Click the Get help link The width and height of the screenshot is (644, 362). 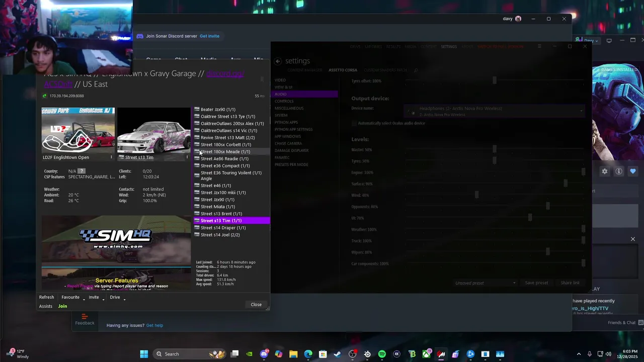click(154, 325)
